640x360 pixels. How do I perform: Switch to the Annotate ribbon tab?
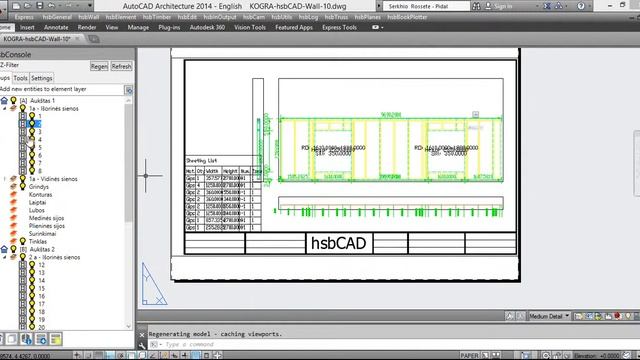point(56,27)
